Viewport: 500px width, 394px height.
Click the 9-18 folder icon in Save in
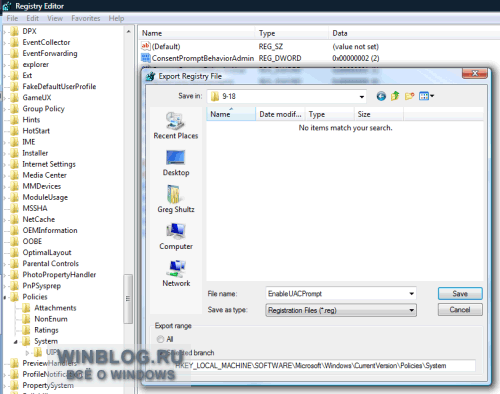215,96
